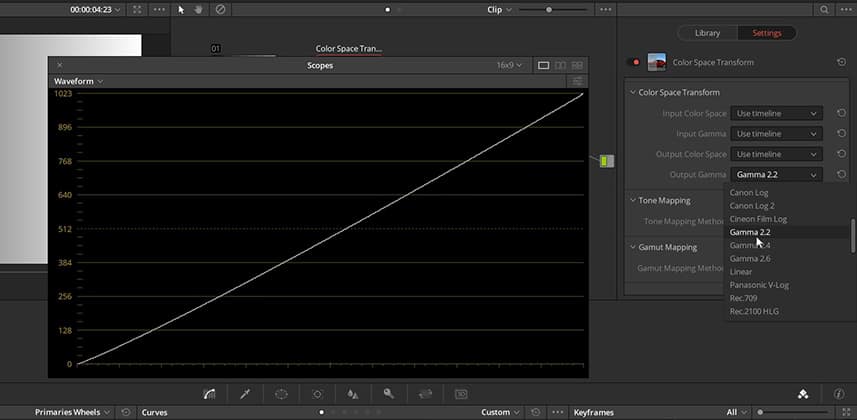
Task: Switch scopes to single view layout
Action: pyautogui.click(x=543, y=66)
